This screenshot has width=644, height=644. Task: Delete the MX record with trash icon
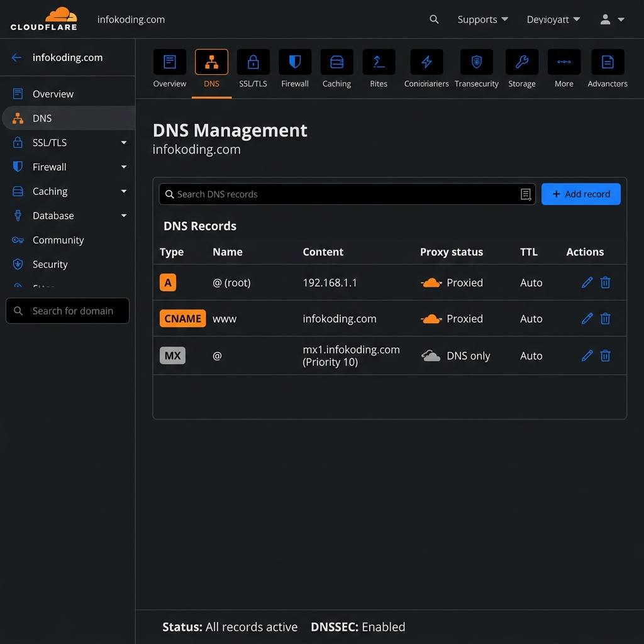605,356
